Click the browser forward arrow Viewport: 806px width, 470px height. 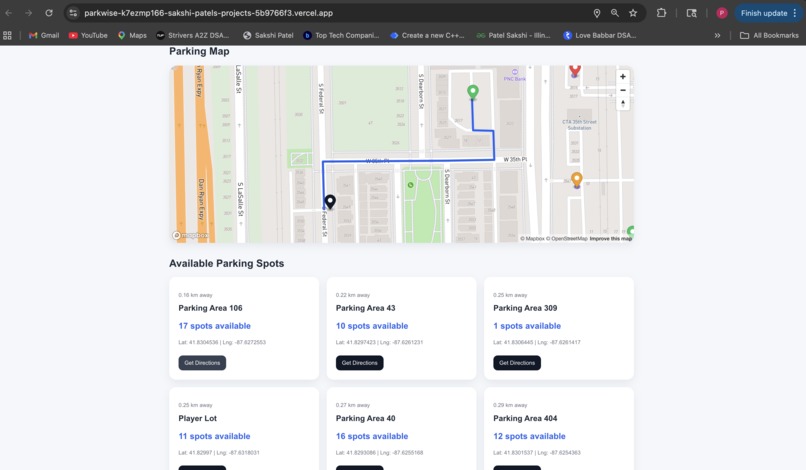[x=29, y=13]
